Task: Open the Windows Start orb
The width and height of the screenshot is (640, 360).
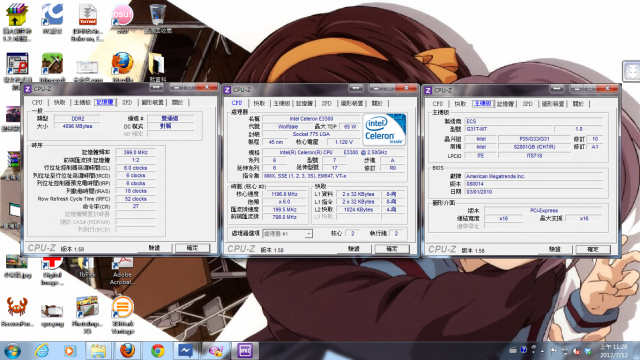Action: [12, 351]
